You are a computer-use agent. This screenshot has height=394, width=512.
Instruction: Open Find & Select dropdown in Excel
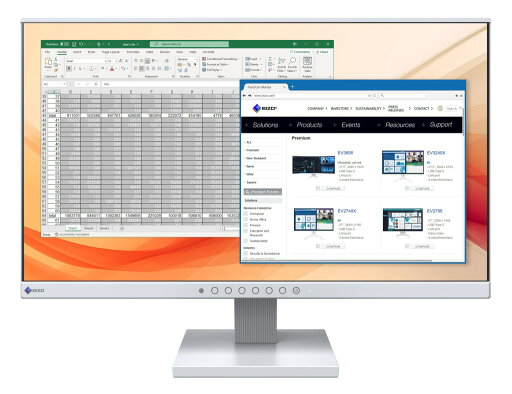[x=292, y=64]
